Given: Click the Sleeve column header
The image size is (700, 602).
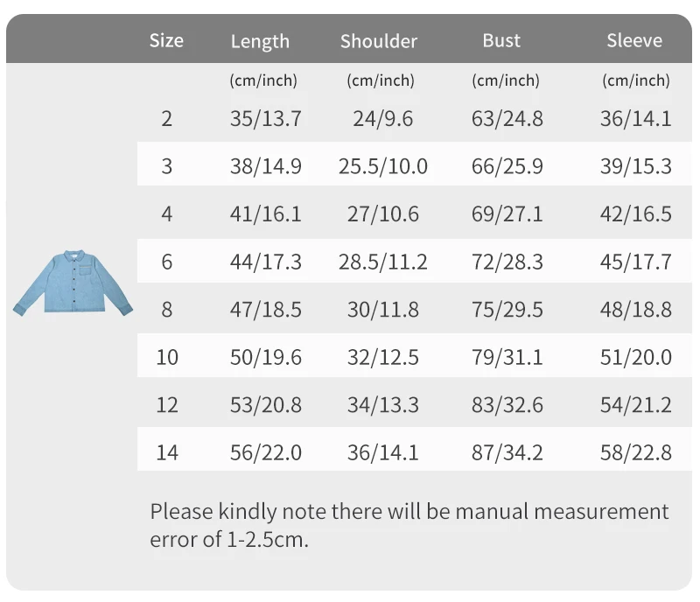Looking at the screenshot, I should (634, 40).
